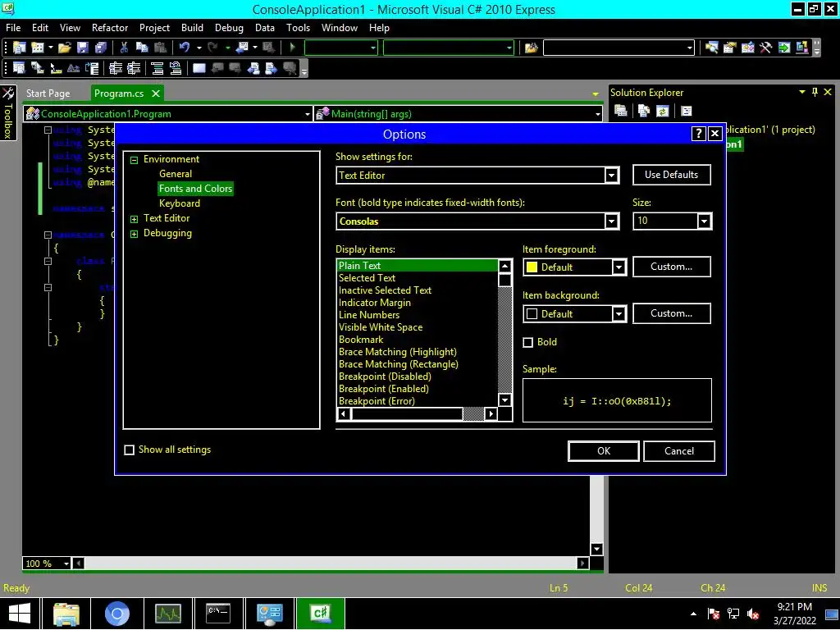Click the Display items scroll up arrow
The image size is (840, 630).
point(504,267)
